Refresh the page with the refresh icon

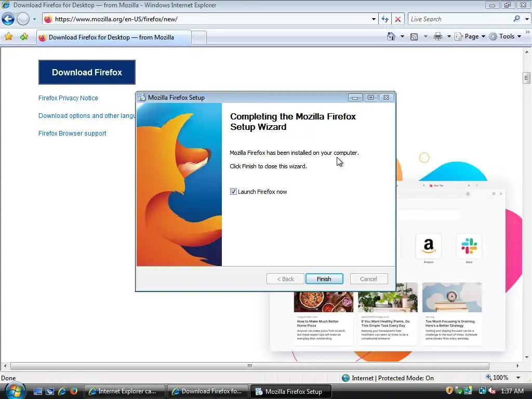[385, 19]
